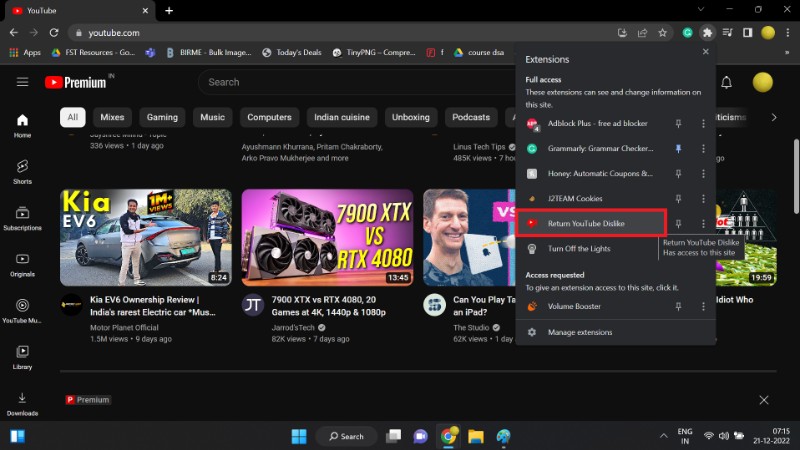Open Shorts from the left sidebar
This screenshot has width=800, height=450.
[x=22, y=171]
